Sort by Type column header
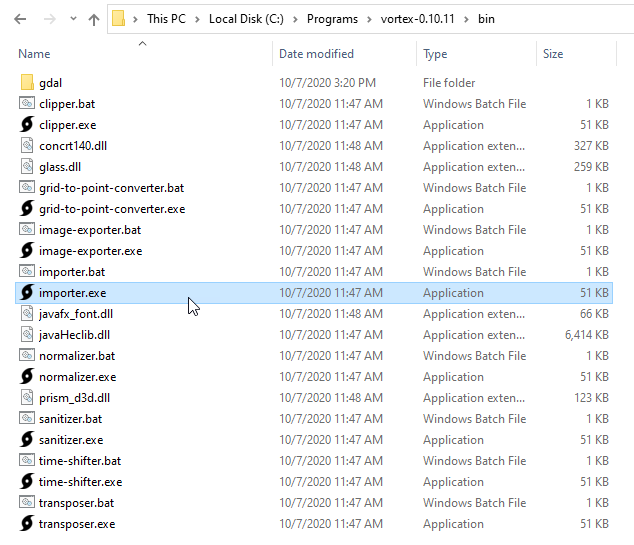 pyautogui.click(x=435, y=54)
